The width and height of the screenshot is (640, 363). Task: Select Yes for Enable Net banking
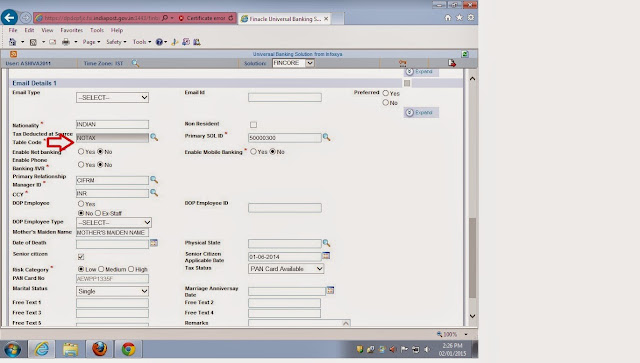point(81,151)
